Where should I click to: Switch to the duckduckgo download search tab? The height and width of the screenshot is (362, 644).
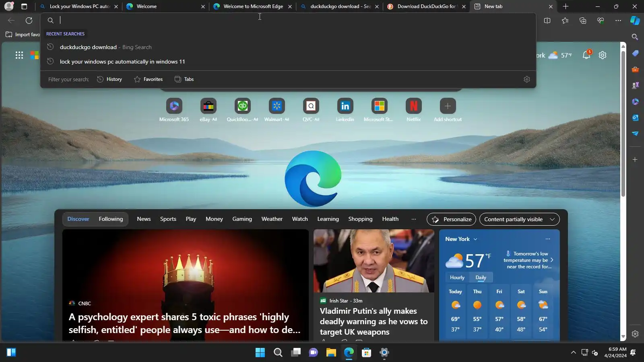[x=339, y=6]
